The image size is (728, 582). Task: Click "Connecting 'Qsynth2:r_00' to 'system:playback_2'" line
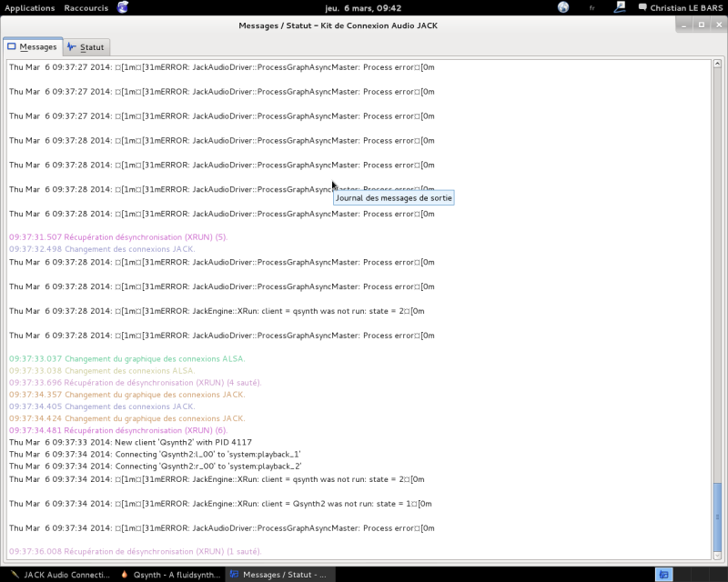(x=156, y=467)
